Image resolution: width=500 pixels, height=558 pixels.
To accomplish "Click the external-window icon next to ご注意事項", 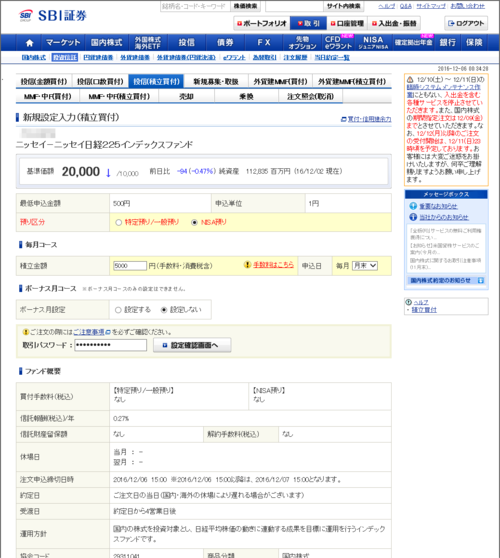I will point(108,332).
